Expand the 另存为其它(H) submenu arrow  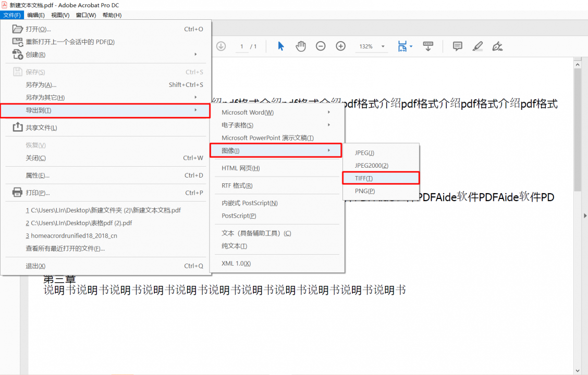coord(196,97)
